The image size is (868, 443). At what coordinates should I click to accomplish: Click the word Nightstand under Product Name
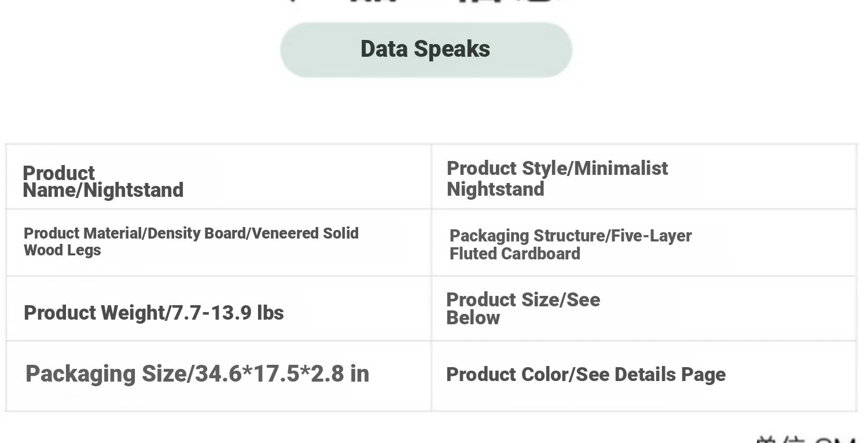(x=134, y=191)
